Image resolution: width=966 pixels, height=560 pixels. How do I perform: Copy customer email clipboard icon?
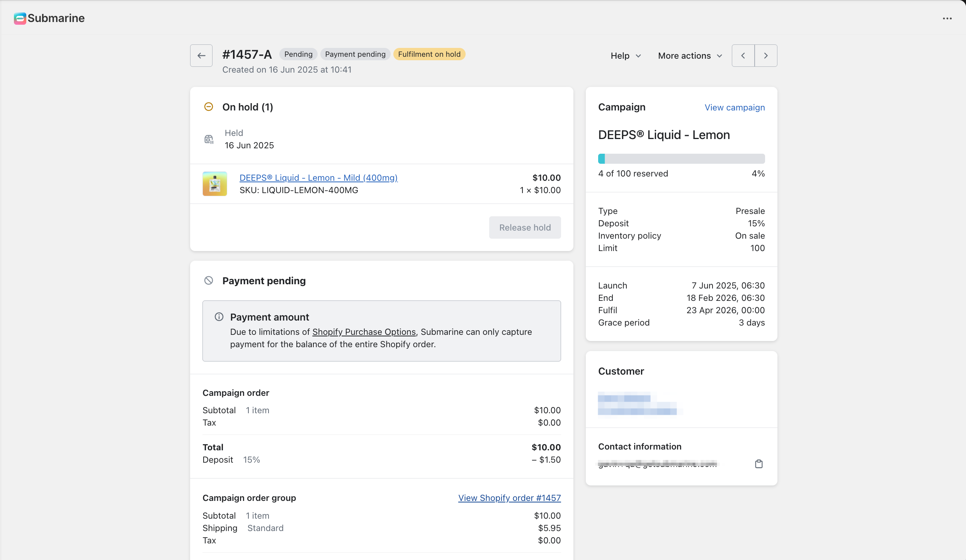[759, 464]
